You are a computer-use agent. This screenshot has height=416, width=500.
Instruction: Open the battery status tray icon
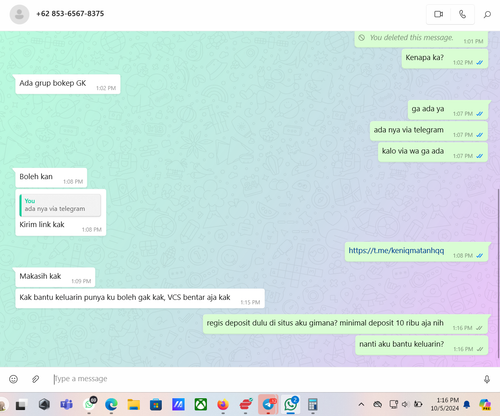tap(418, 404)
